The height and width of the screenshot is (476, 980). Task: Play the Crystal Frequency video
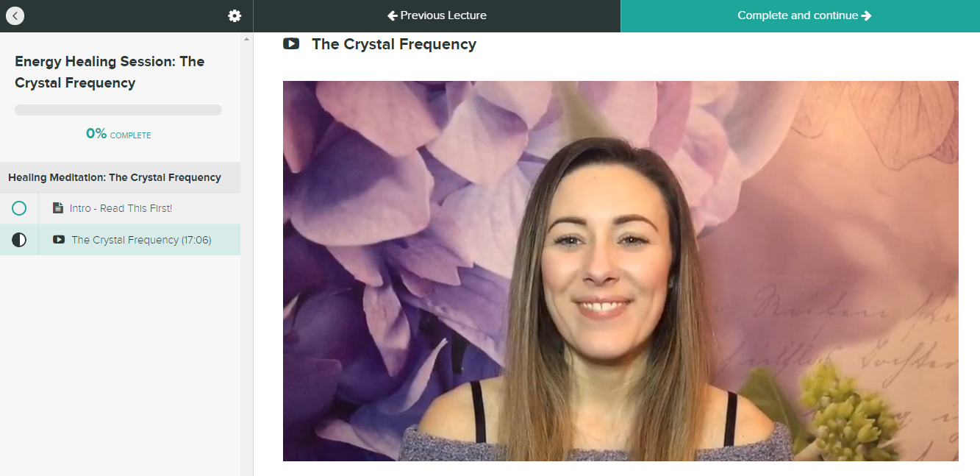click(620, 271)
